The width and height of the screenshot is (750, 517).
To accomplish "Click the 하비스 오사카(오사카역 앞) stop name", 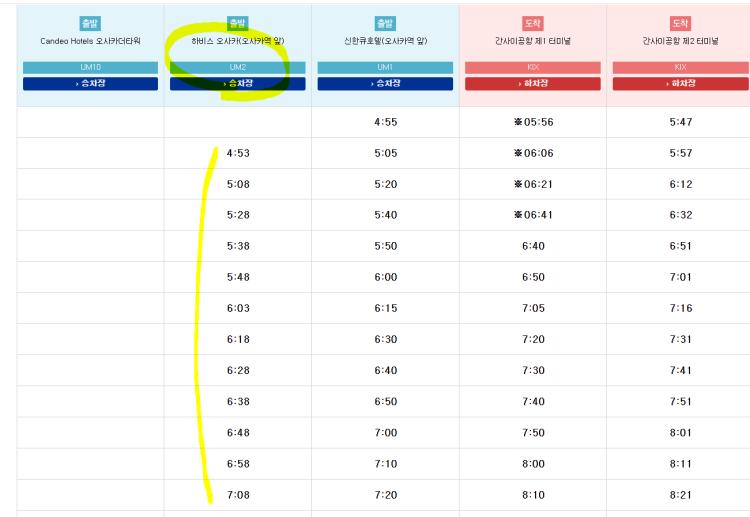I will click(237, 41).
